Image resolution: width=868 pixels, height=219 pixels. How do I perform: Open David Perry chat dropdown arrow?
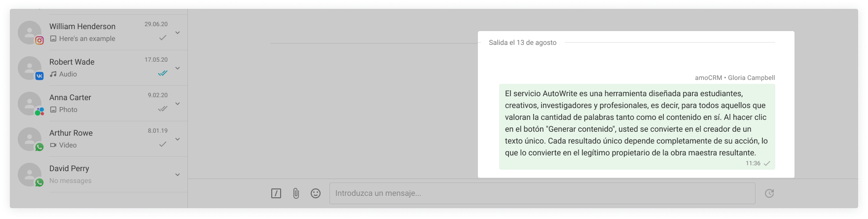[x=178, y=175]
